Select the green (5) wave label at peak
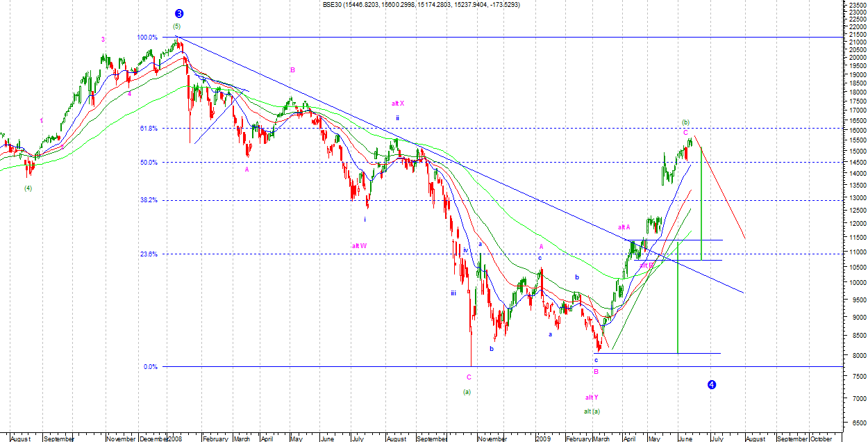868x442 pixels. (176, 26)
